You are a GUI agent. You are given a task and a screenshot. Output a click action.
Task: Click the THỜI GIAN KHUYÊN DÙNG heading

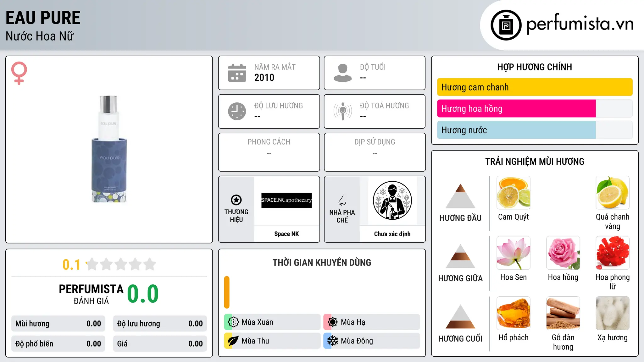click(322, 262)
